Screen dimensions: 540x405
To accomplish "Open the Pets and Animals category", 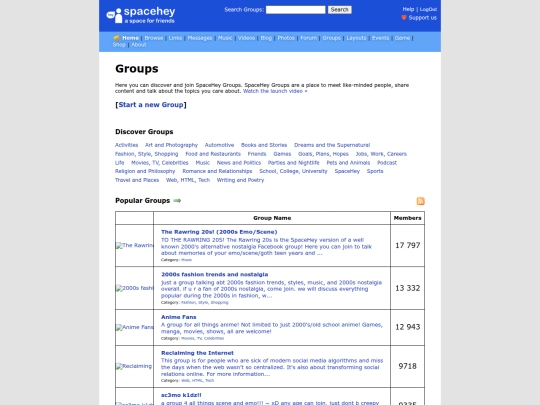I will [348, 163].
